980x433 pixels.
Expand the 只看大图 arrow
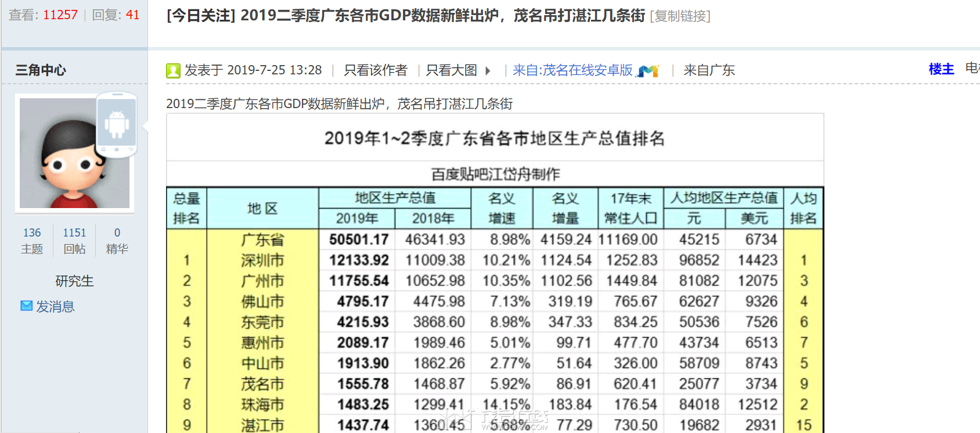click(x=488, y=71)
